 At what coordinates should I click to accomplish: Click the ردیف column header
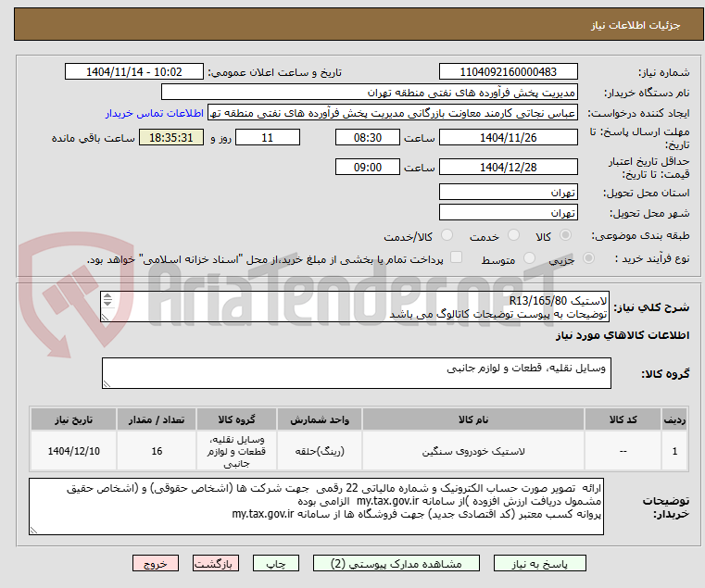point(674,419)
